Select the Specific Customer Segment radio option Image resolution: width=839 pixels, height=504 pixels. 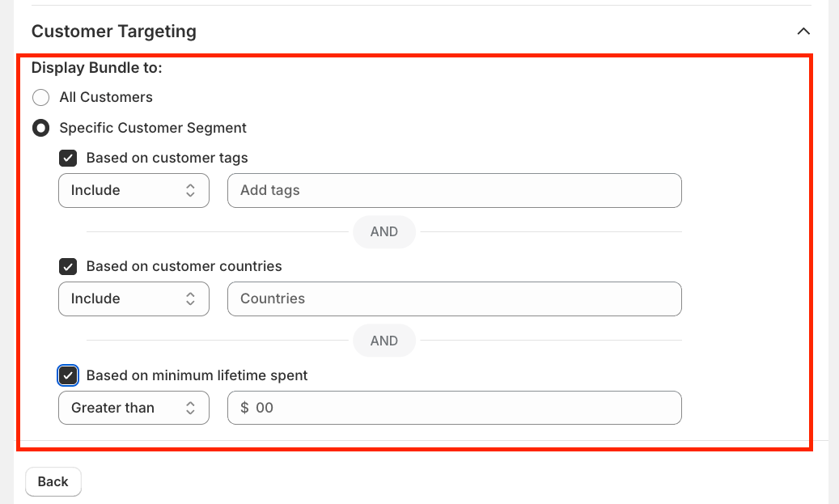pyautogui.click(x=41, y=129)
